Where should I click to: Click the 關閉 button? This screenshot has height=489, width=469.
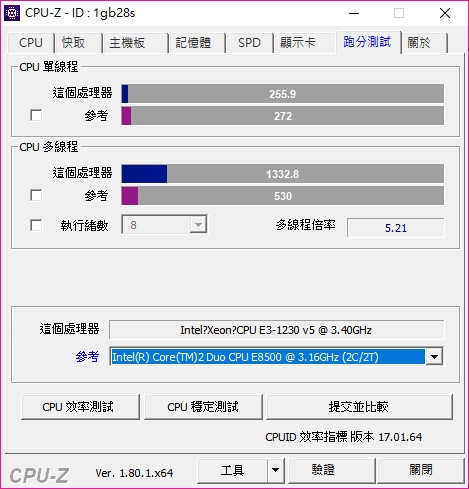tap(421, 470)
